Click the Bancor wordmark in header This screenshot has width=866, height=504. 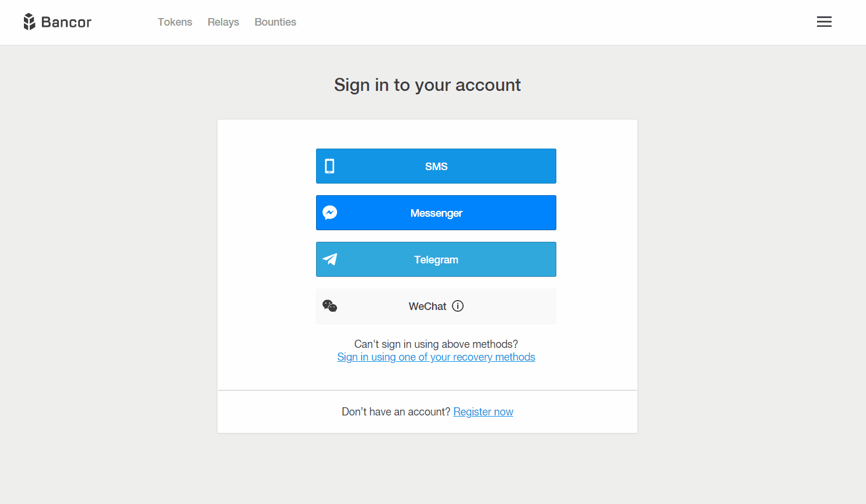[x=66, y=22]
